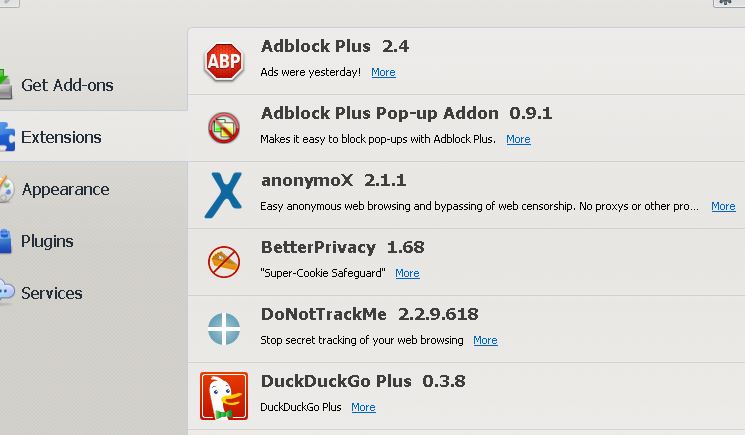Click the Extensions puzzle piece icon
745x435 pixels.
[6, 137]
